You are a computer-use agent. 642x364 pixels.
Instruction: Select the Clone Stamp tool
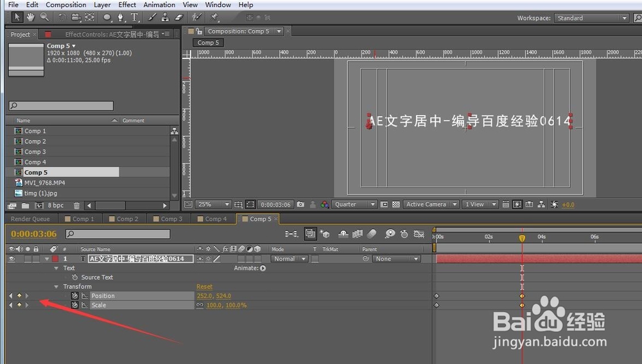click(x=165, y=17)
